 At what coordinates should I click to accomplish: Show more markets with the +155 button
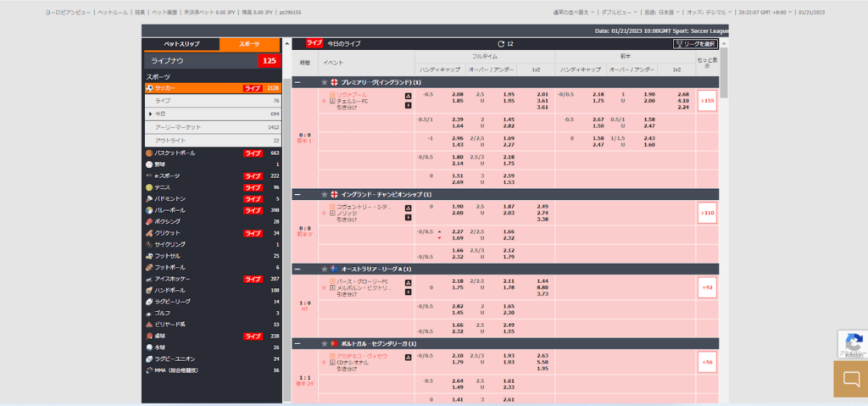707,102
